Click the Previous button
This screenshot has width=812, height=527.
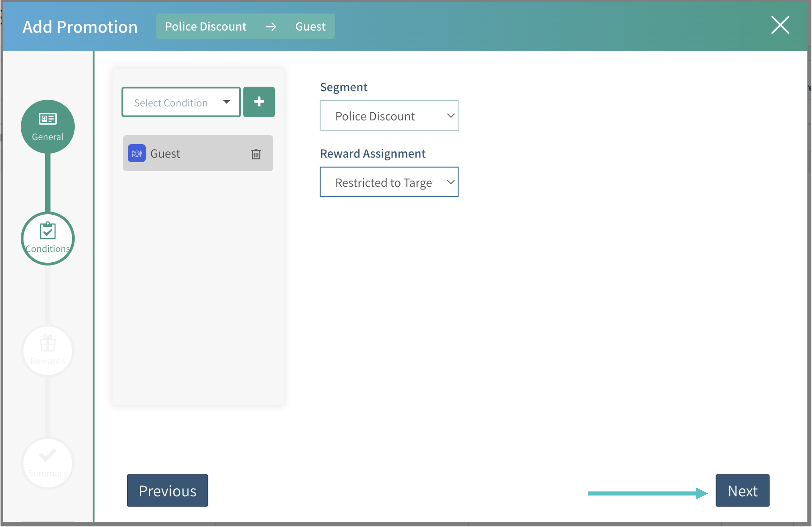coord(167,491)
